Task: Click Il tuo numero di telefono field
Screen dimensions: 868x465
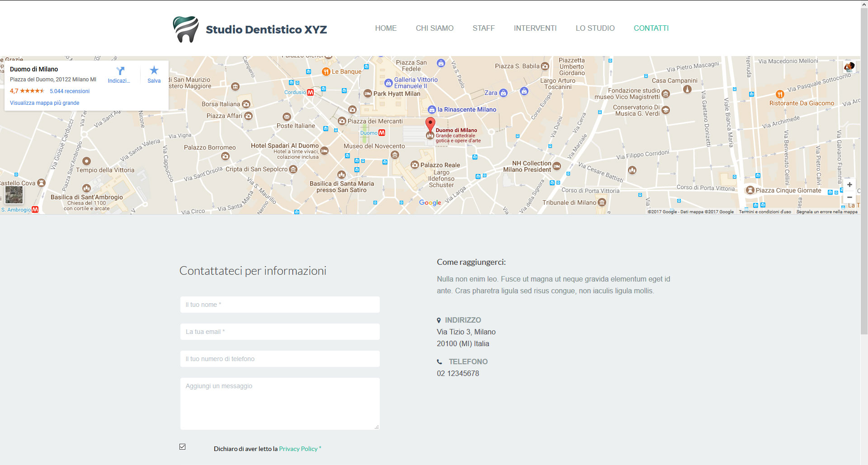Action: 280,359
